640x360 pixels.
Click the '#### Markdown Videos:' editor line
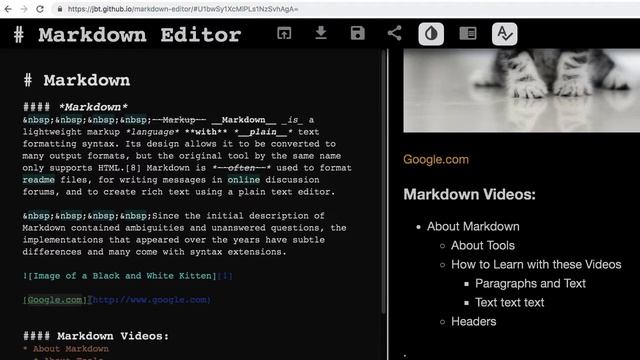click(x=96, y=336)
